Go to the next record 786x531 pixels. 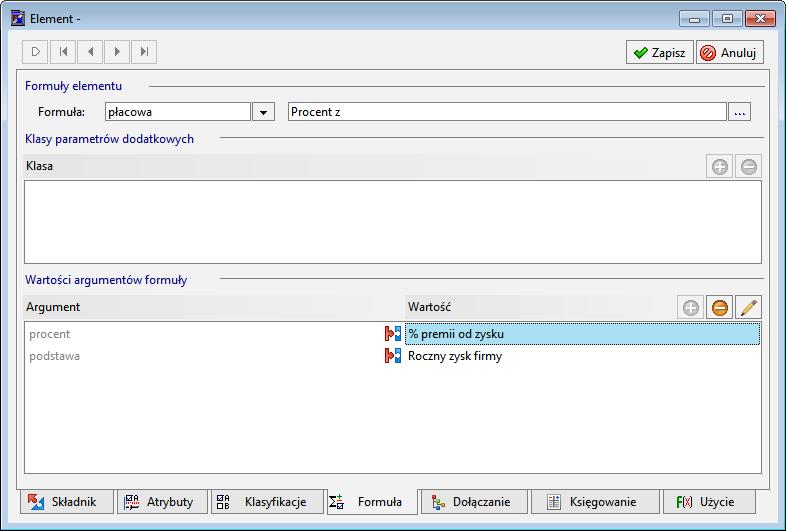pyautogui.click(x=117, y=52)
